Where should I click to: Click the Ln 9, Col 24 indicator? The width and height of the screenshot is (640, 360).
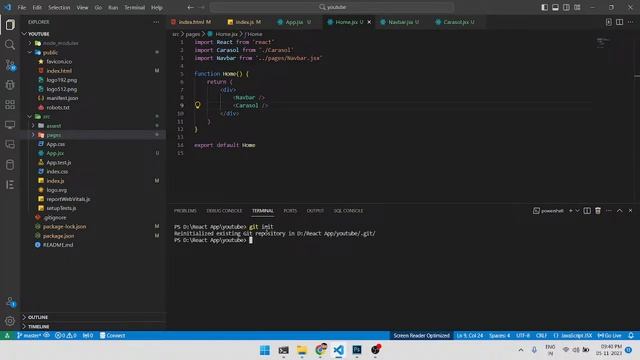[469, 336]
